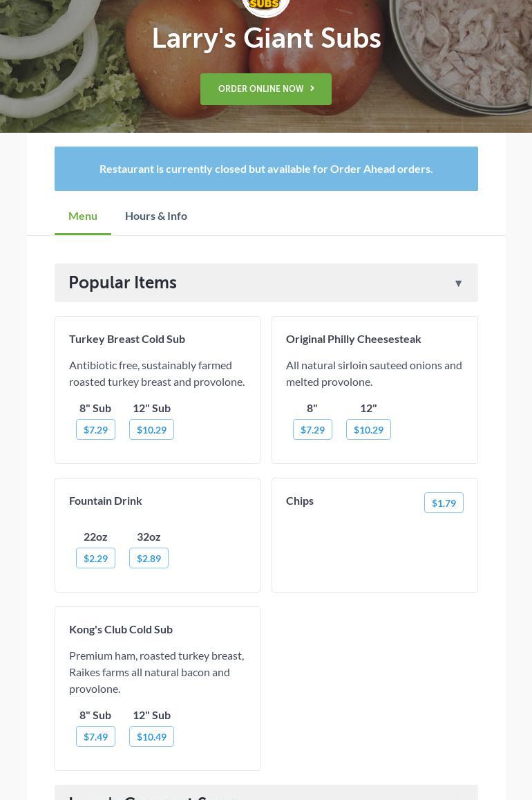Click the Fountain Drink item title
Screen dimensions: 532x800
[106, 501]
